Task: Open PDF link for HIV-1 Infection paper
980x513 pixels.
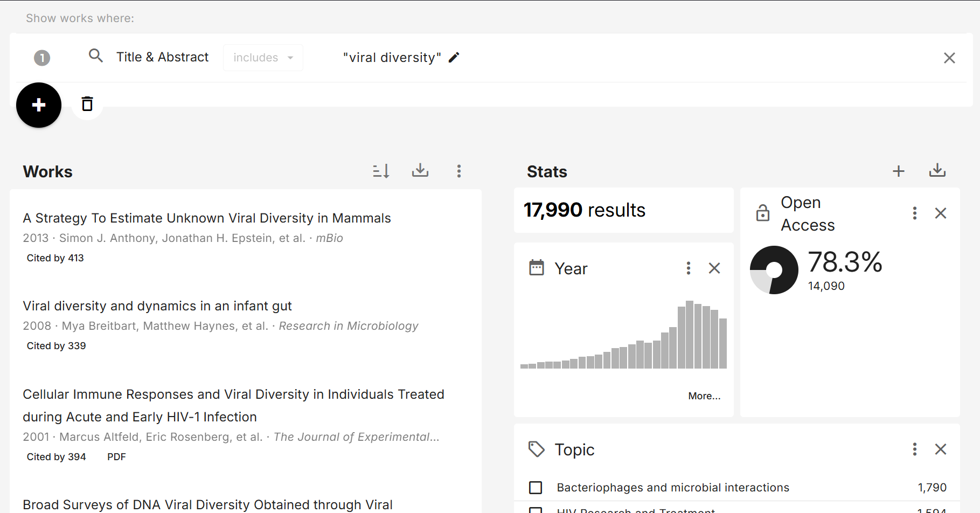Action: (116, 457)
